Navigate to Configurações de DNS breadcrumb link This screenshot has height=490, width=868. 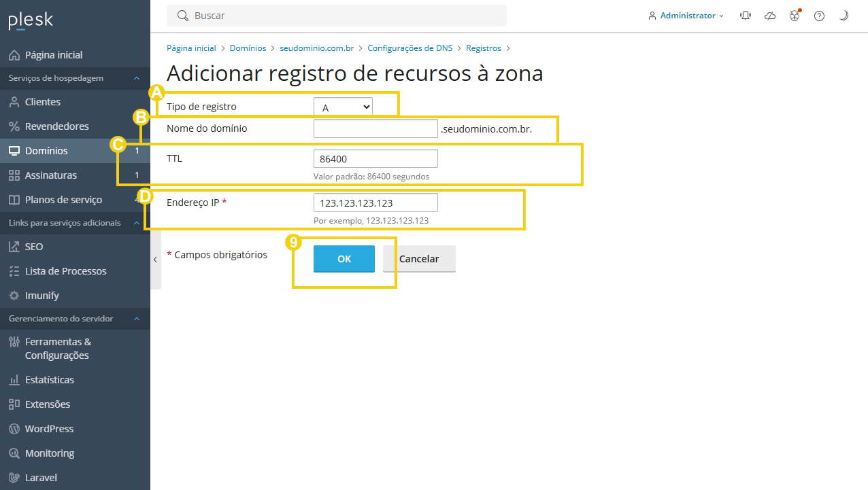click(410, 48)
